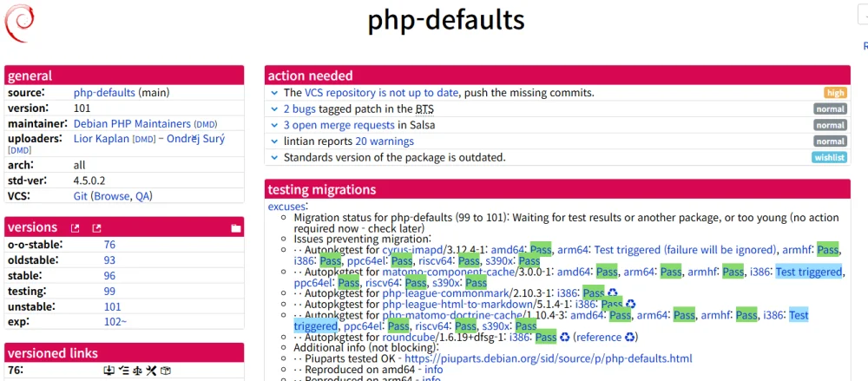Screen dimensions: 868x381
Task: Click the Debian swirl logo
Action: point(20,23)
